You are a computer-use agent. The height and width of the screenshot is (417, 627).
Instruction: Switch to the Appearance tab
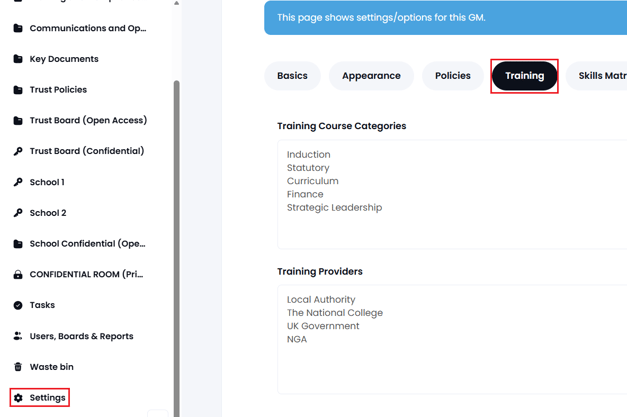[x=371, y=76]
